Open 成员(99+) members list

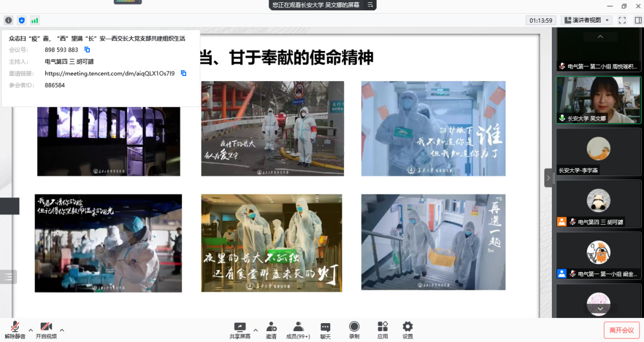298,330
